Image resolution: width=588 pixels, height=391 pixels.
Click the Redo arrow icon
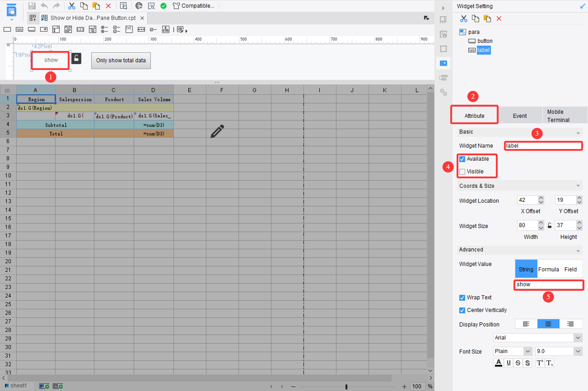point(56,6)
